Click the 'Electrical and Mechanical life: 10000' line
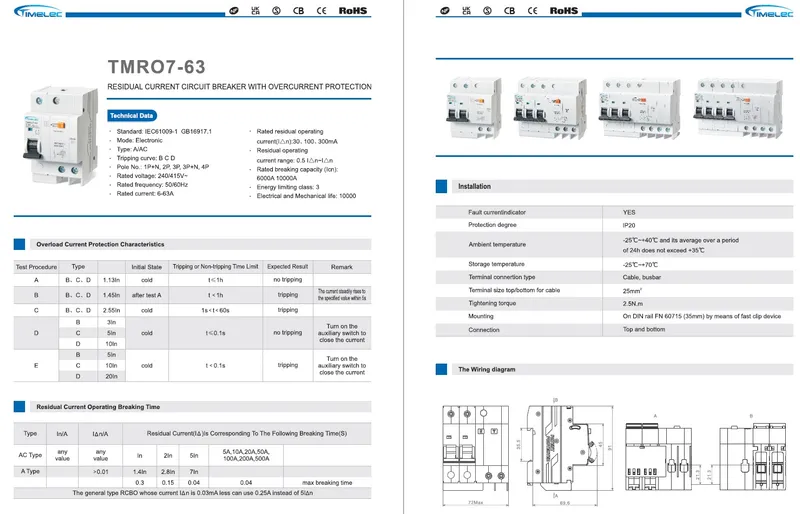The height and width of the screenshot is (514, 800). [x=306, y=196]
